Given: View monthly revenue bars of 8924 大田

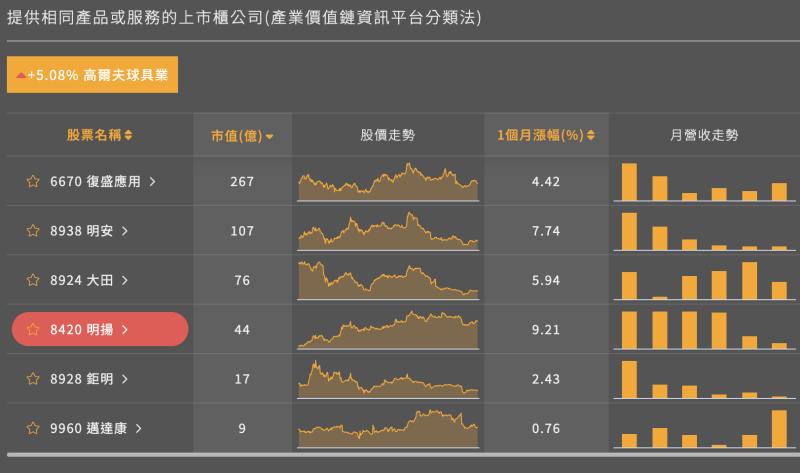Looking at the screenshot, I should coord(705,280).
